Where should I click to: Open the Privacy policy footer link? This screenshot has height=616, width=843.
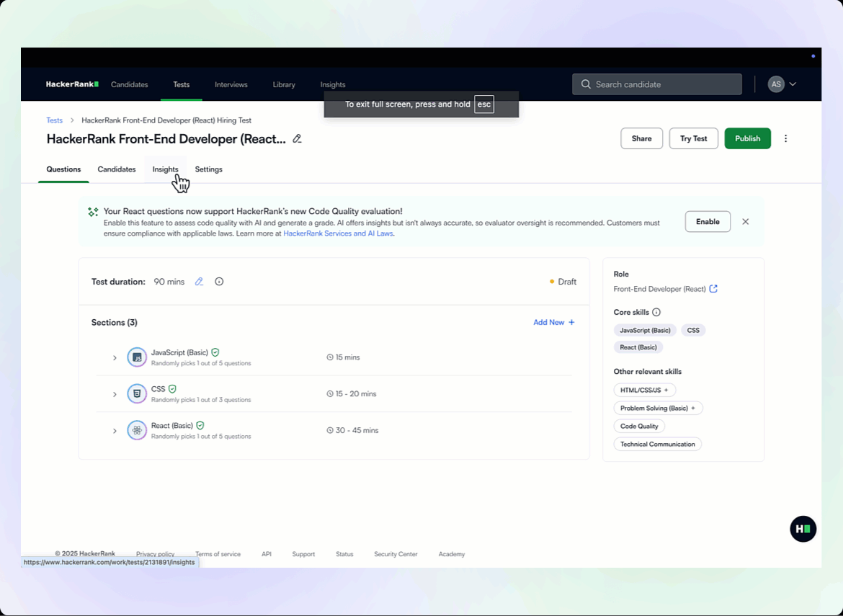pos(155,554)
